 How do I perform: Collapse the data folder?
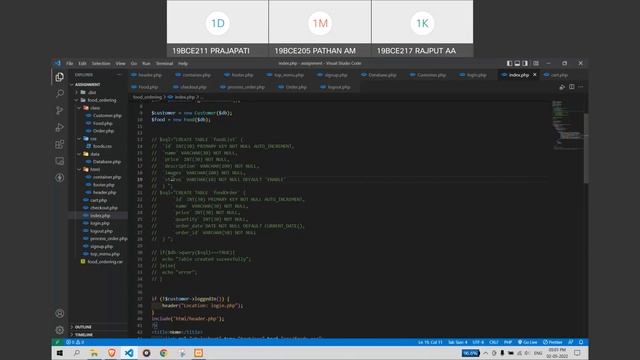(x=94, y=154)
